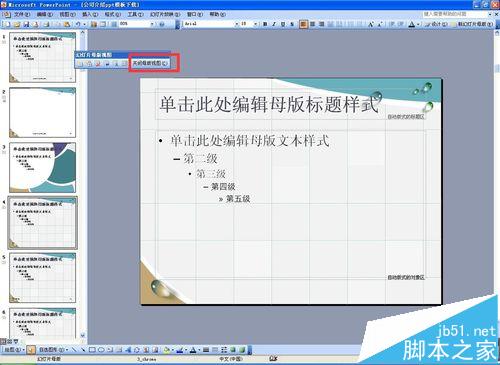Image resolution: width=500 pixels, height=365 pixels.
Task: Select the Line drawing tool
Action: pos(74,350)
